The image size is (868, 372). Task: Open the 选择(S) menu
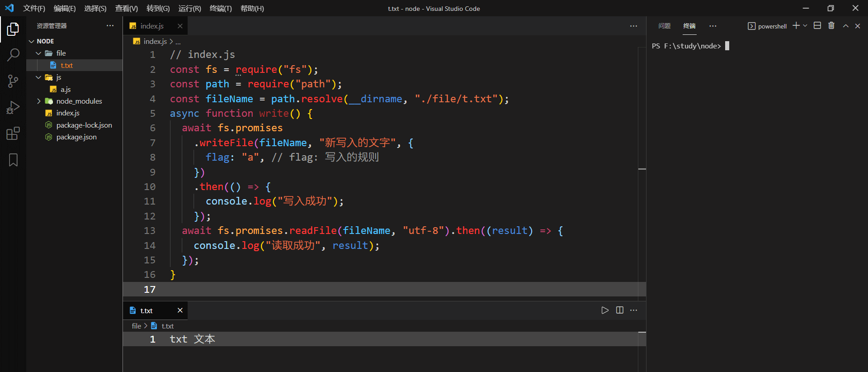click(95, 8)
